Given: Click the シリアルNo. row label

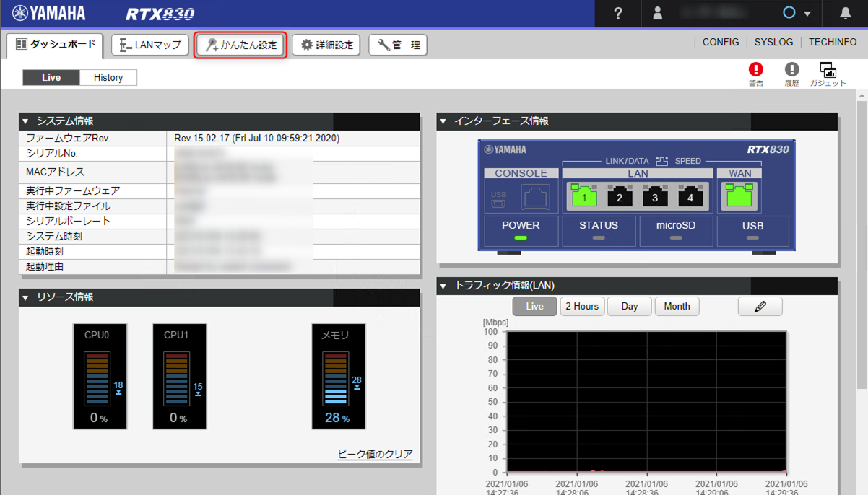Looking at the screenshot, I should pos(52,154).
